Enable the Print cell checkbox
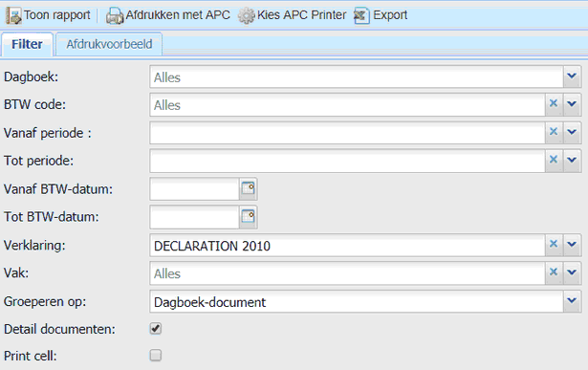Viewport: 588px width, 370px height. (x=156, y=355)
